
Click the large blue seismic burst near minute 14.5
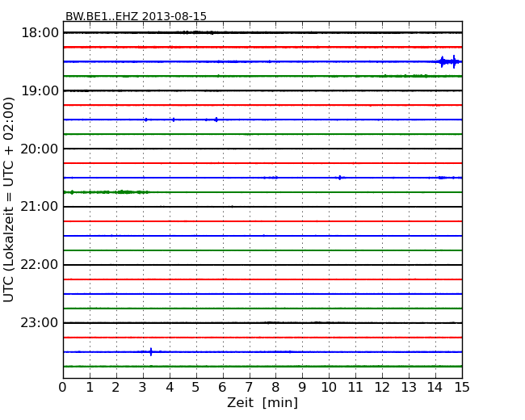click(448, 61)
